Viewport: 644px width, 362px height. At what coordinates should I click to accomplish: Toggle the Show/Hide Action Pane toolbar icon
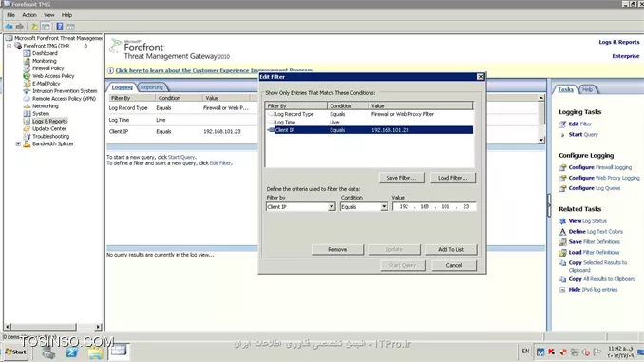(x=70, y=27)
